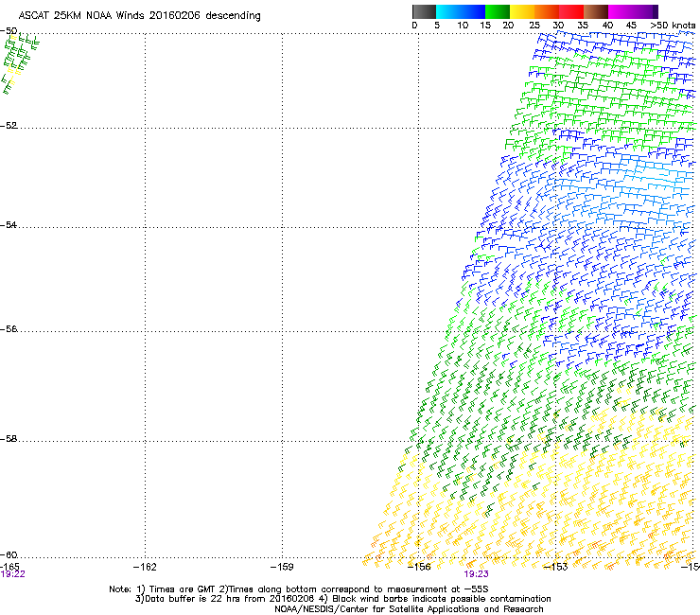Viewport: 700px width, 615px height.
Task: Click the '-159' longitude axis label
Action: [x=282, y=567]
